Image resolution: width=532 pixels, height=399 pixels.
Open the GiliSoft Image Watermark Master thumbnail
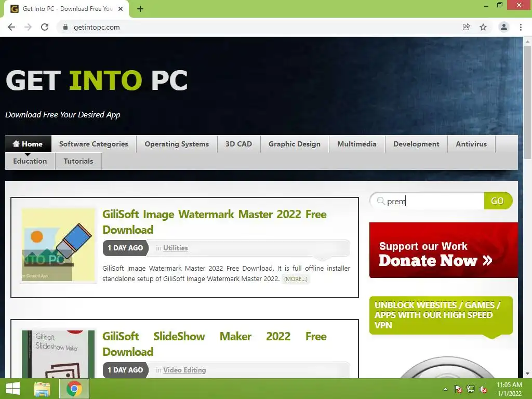(58, 245)
